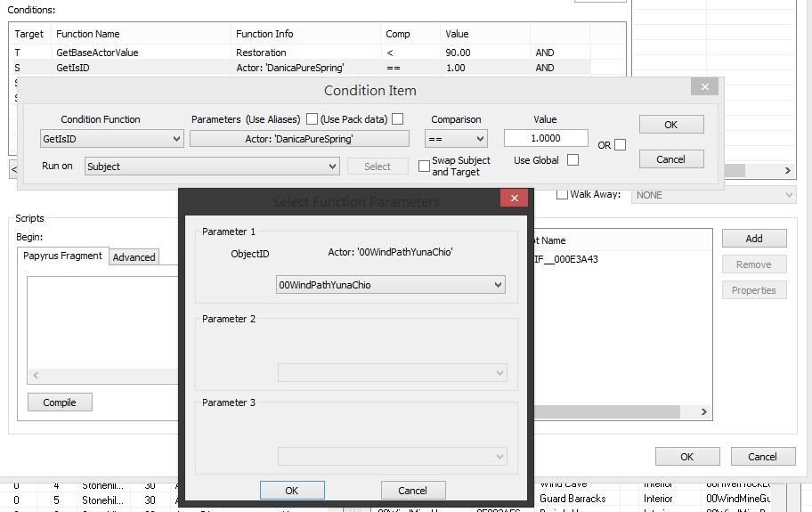Expand the 00WindPathYunaChio ObjectID dropdown
This screenshot has width=812, height=512.
pyautogui.click(x=391, y=285)
